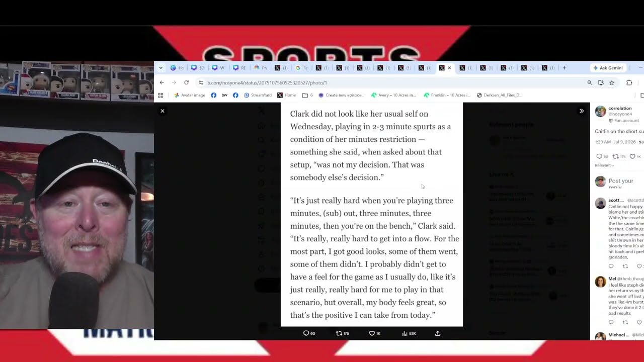Image resolution: width=644 pixels, height=362 pixels.
Task: View the 53K post analytics
Action: pyautogui.click(x=409, y=333)
